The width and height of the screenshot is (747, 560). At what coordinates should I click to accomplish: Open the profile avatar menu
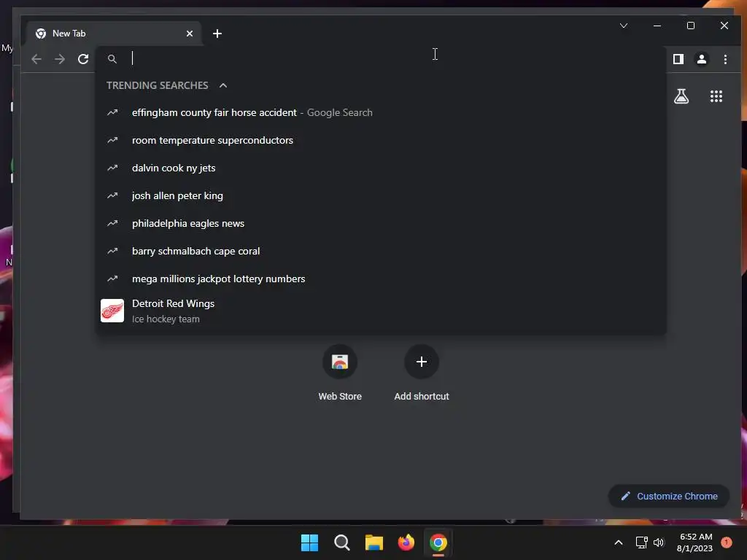pyautogui.click(x=702, y=59)
